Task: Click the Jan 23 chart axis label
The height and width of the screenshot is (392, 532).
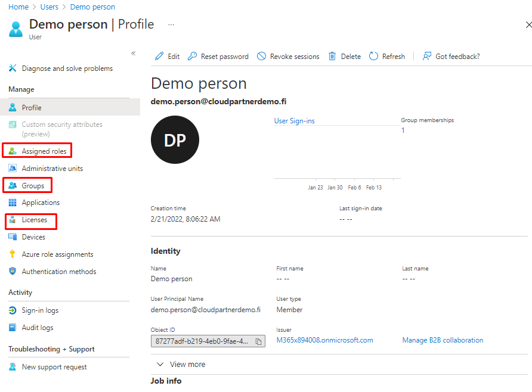Action: [x=316, y=187]
